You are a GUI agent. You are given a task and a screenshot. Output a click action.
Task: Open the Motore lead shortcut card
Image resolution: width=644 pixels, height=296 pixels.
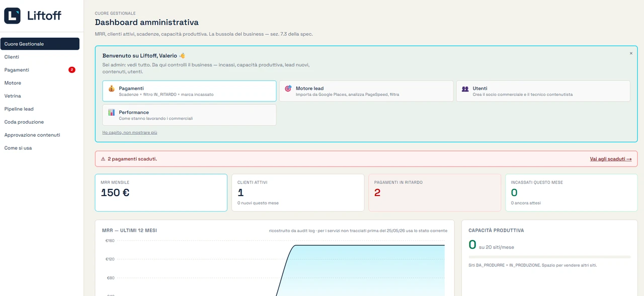click(366, 91)
